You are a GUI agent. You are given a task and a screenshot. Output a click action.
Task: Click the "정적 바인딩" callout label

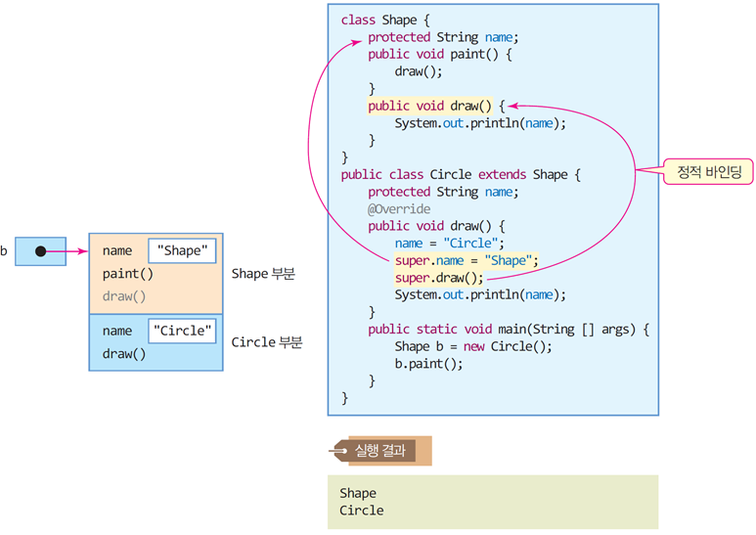[708, 171]
